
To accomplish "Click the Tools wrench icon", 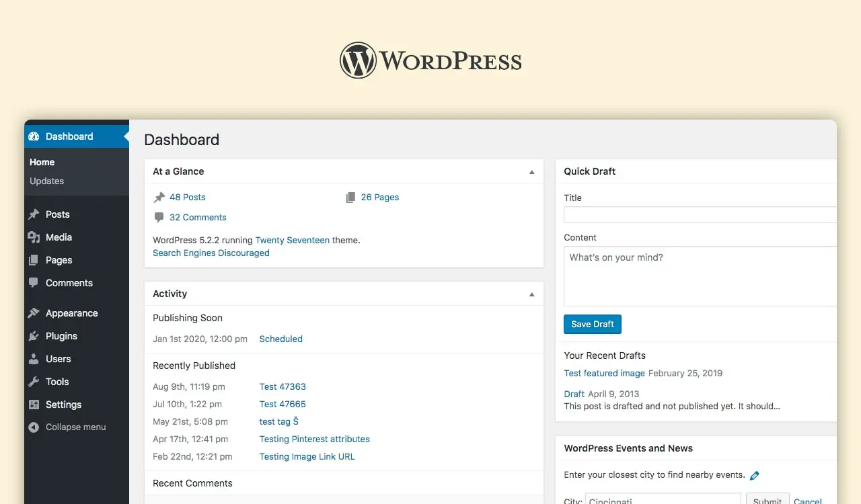I will [x=34, y=382].
